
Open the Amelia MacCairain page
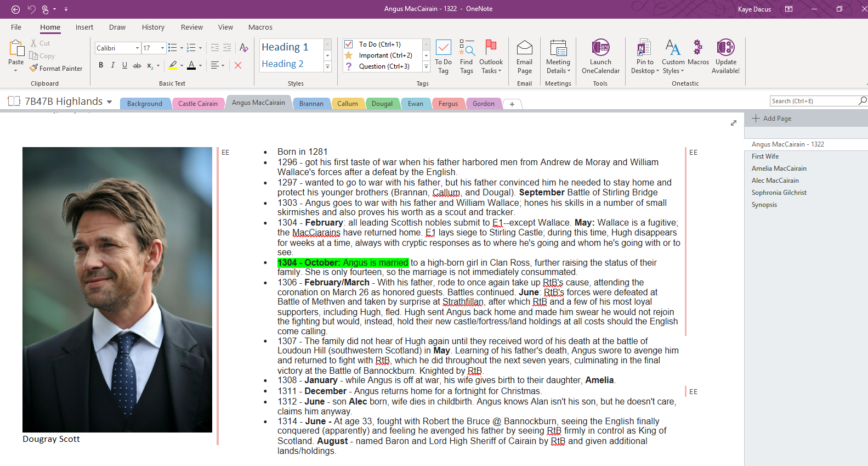coord(779,169)
